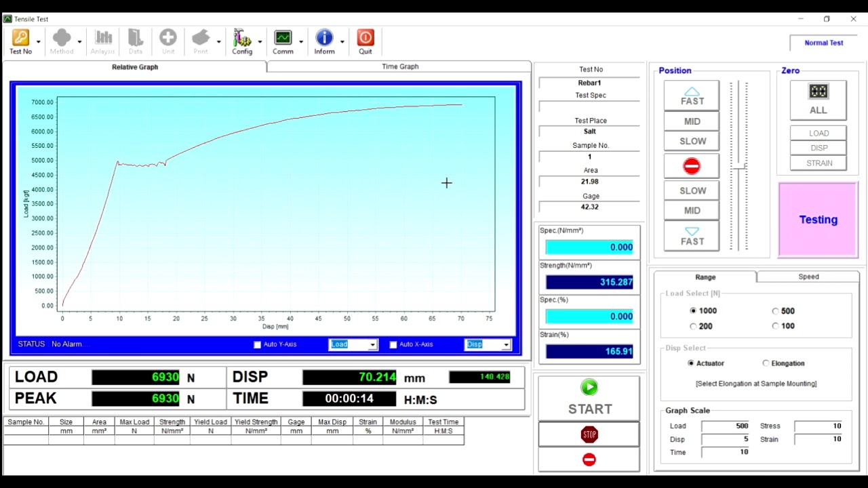Click the Unit toolbar icon
The width and height of the screenshot is (868, 488).
point(168,42)
